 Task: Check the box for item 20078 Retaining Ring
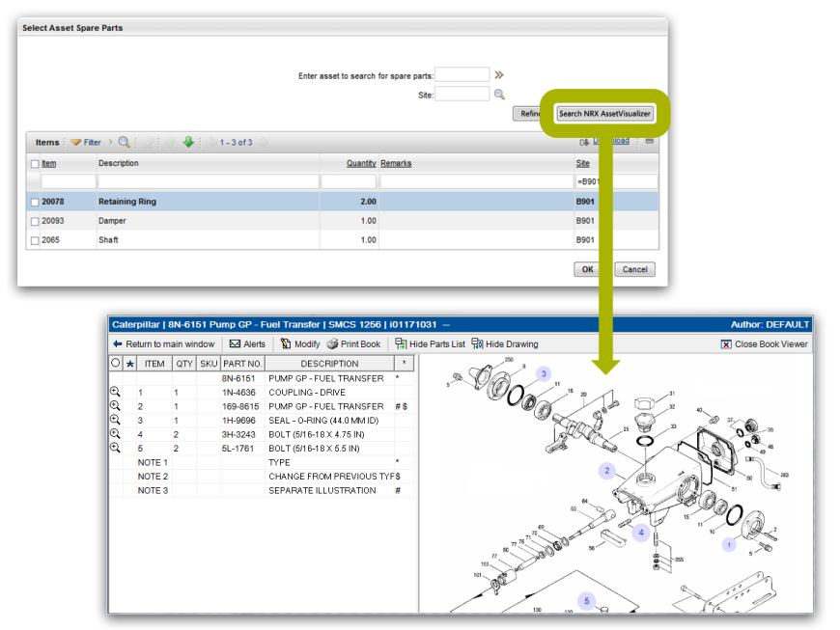35,203
